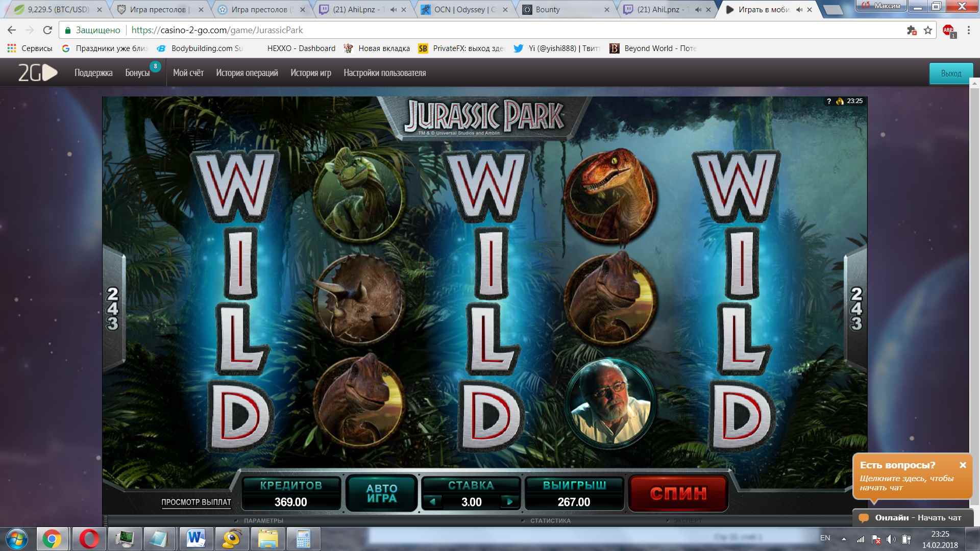Open Word from the taskbar
This screenshot has width=980, height=551.
(x=196, y=539)
